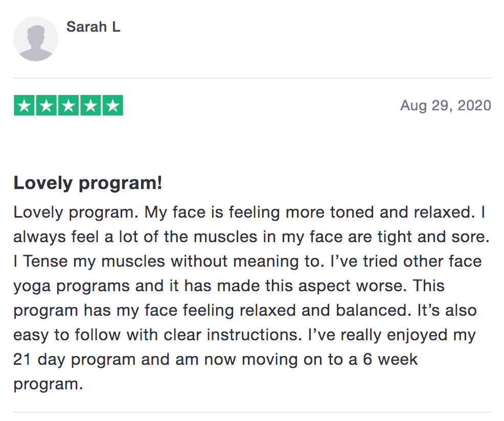Click the gray reviewer avatar icon
This screenshot has width=504, height=421.
click(36, 39)
